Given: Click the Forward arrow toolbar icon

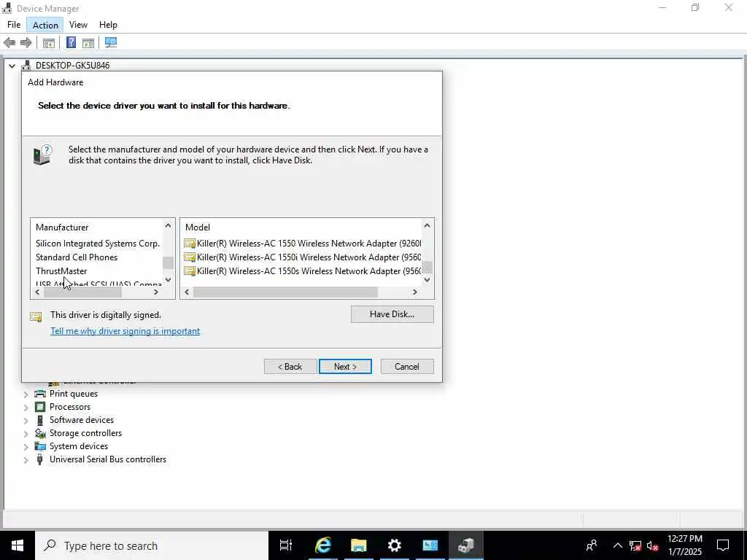Looking at the screenshot, I should pos(26,43).
